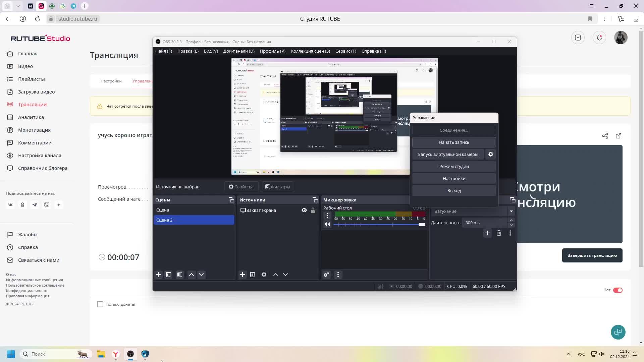Open broadcast in new window icon
The image size is (644, 362).
tap(619, 136)
